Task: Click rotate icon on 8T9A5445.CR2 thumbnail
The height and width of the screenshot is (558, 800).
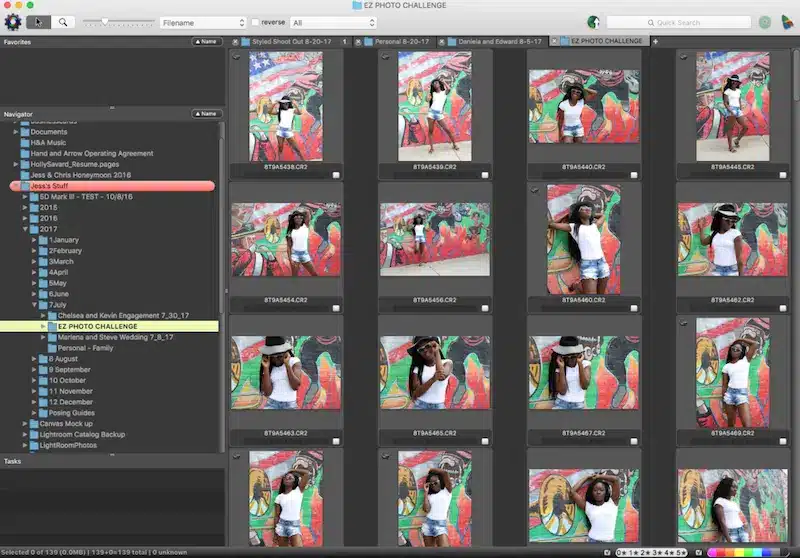Action: 683,57
